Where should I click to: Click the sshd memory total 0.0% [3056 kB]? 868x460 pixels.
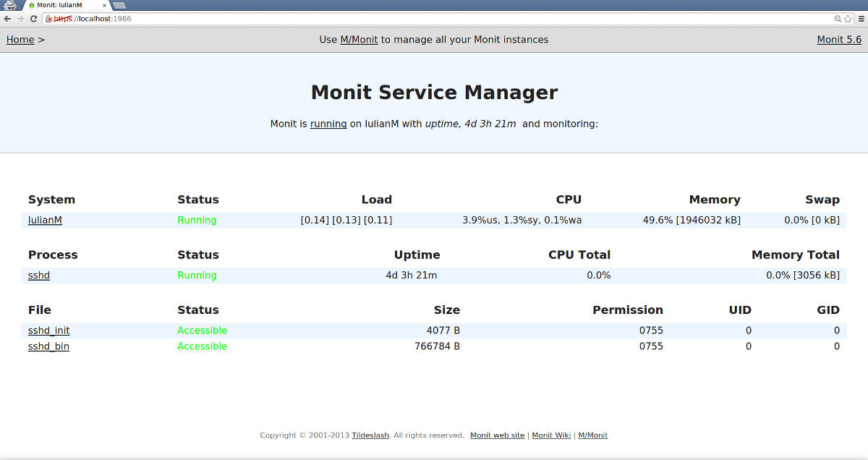(x=803, y=275)
